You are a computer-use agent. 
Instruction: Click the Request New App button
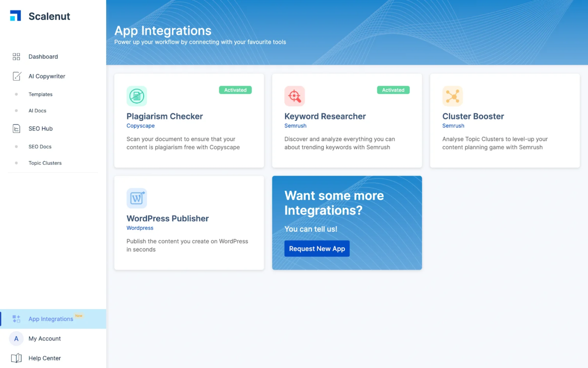pos(317,249)
